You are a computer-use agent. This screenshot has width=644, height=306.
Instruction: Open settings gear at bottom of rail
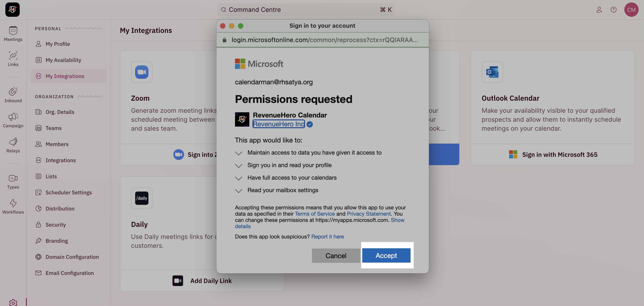click(x=13, y=302)
